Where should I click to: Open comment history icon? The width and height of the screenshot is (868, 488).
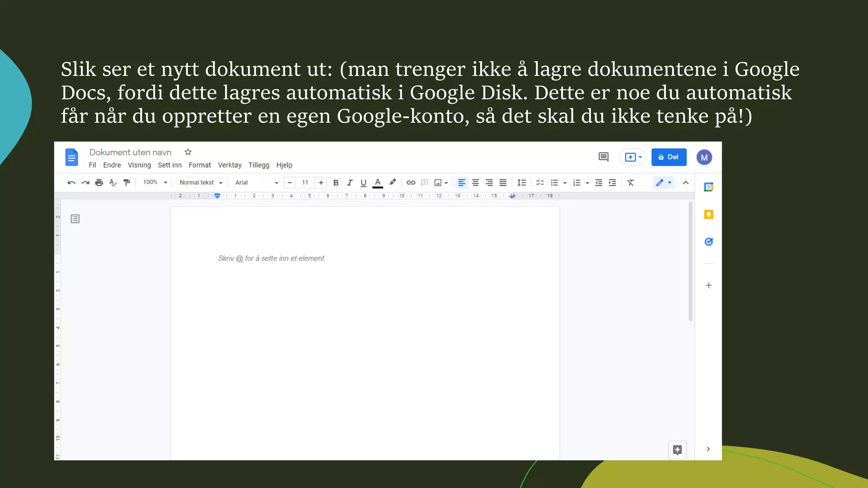(604, 157)
